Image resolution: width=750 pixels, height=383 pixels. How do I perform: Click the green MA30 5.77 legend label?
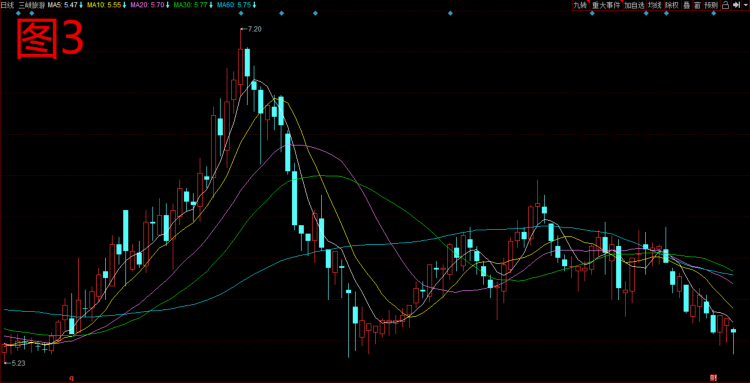click(191, 5)
